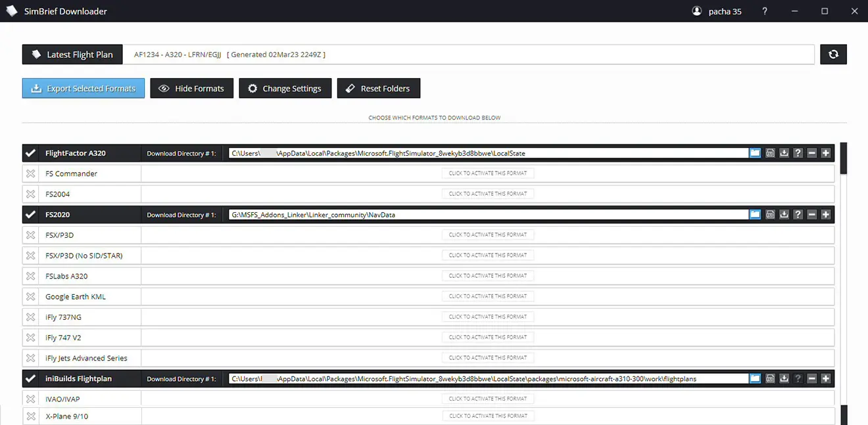Deselect the FlightFactor A320 format checkmark

tap(30, 153)
